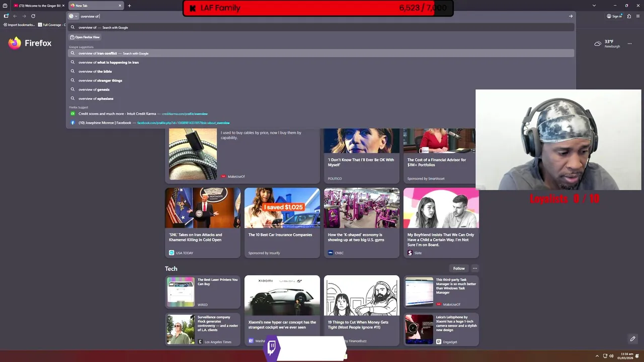This screenshot has width=644, height=362.
Task: Open the weather widget showing 33°F Newburgh
Action: (607, 44)
